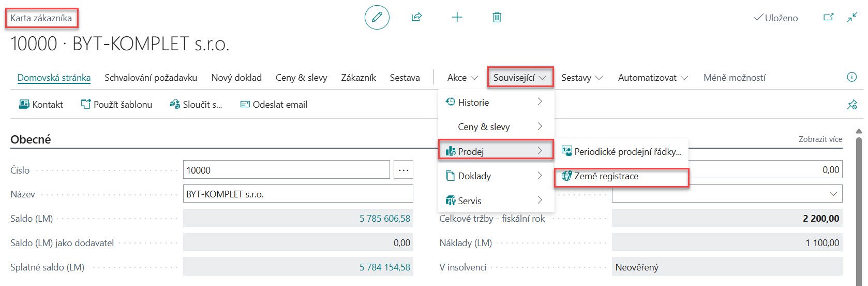Click the information circle icon
This screenshot has width=868, height=286.
click(851, 77)
